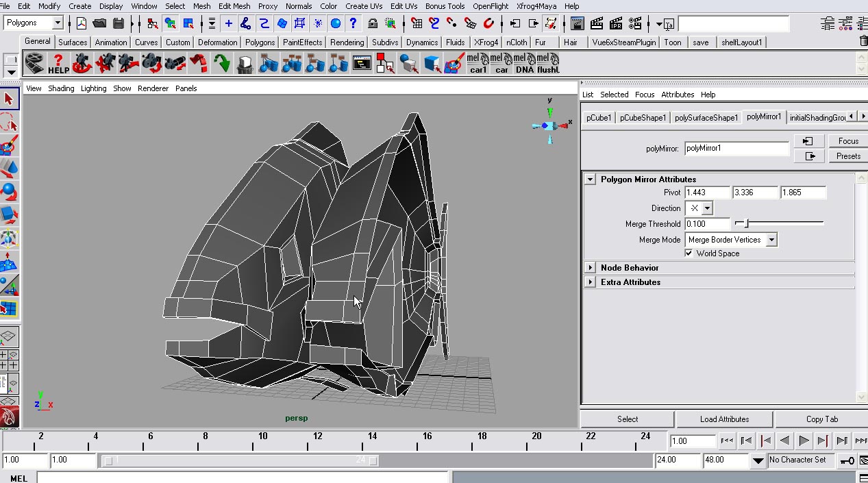
Task: Switch to the Rendering shelf tab
Action: (347, 42)
